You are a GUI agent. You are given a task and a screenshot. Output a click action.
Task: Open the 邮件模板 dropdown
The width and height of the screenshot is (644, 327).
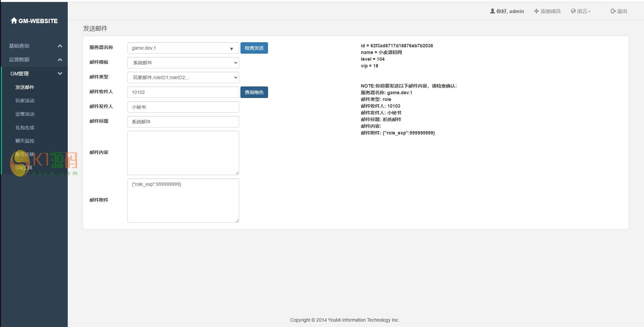(x=183, y=63)
